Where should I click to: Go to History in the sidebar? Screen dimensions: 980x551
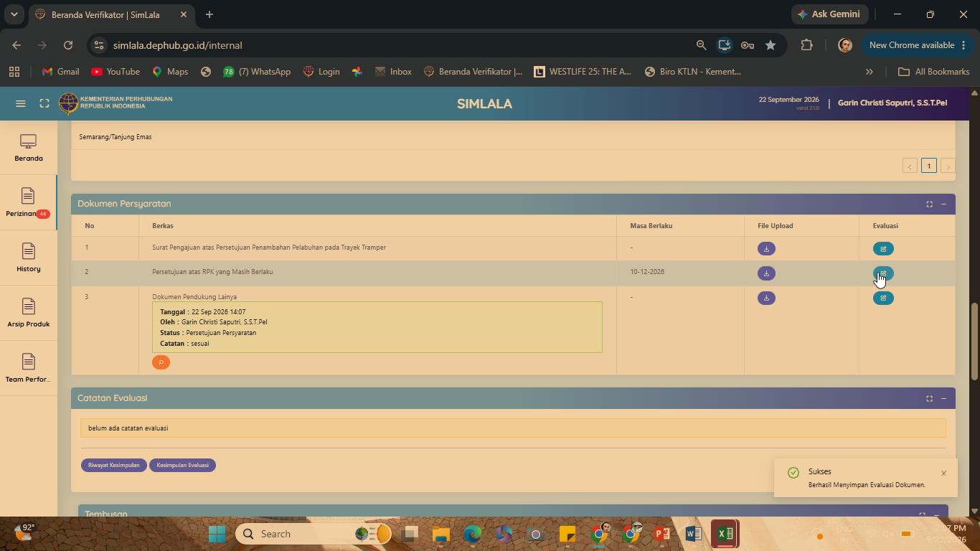pyautogui.click(x=28, y=258)
